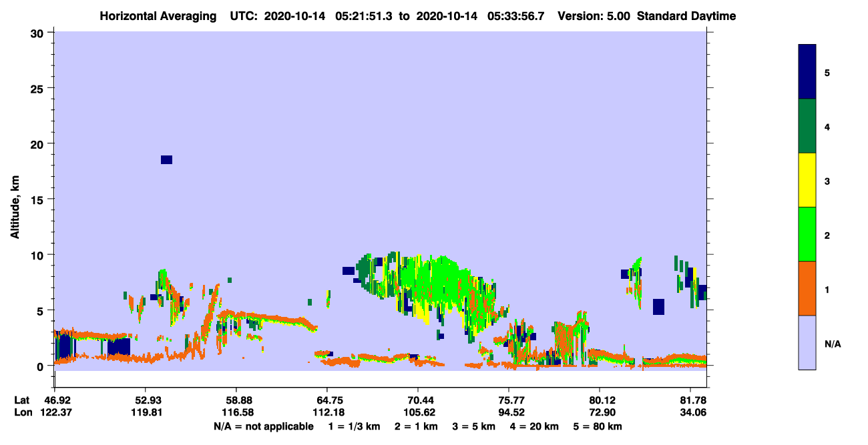
Task: Click the bright green level 2 colorbar segment
Action: point(807,234)
